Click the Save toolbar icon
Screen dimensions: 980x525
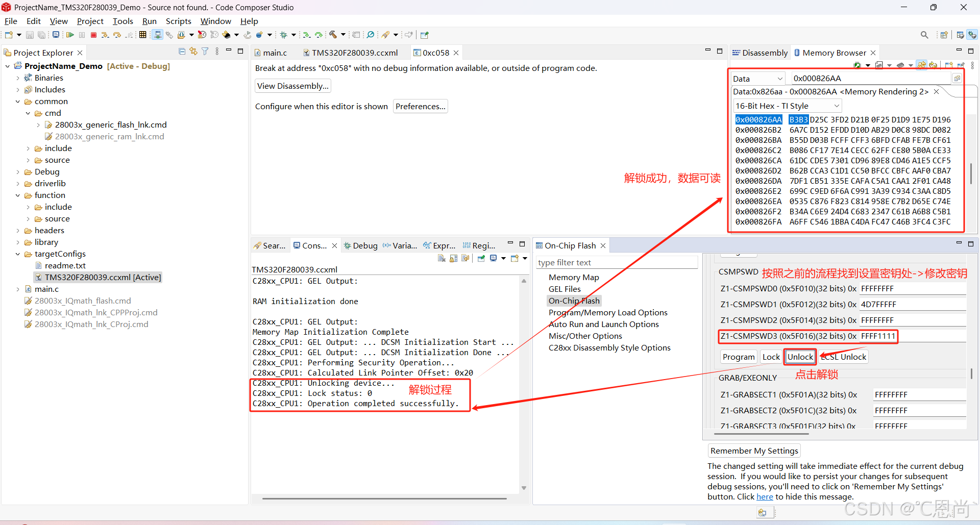point(30,35)
